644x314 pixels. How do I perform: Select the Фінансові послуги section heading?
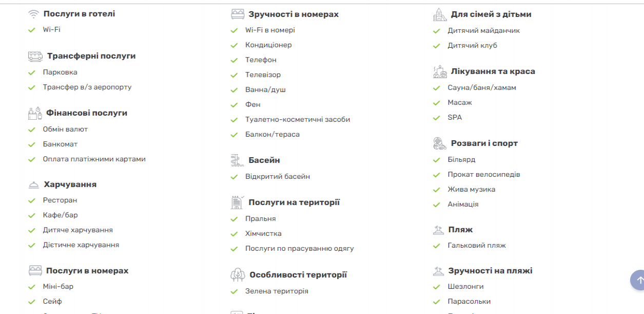click(x=87, y=113)
